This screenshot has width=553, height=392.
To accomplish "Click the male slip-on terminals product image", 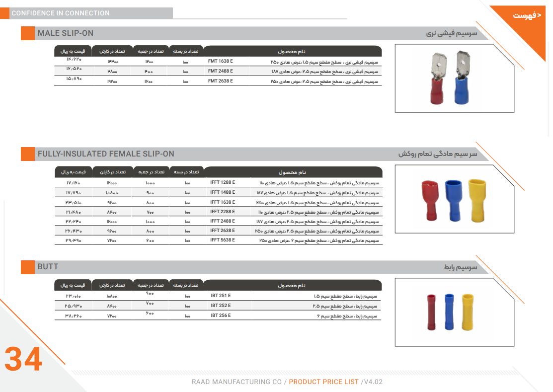I will (454, 78).
